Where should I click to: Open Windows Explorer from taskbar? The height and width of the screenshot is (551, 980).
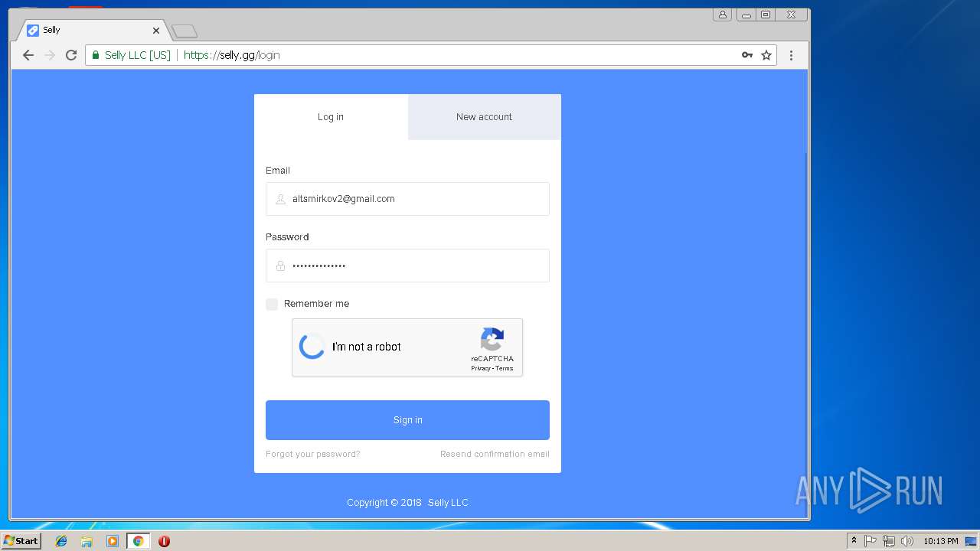pos(87,541)
